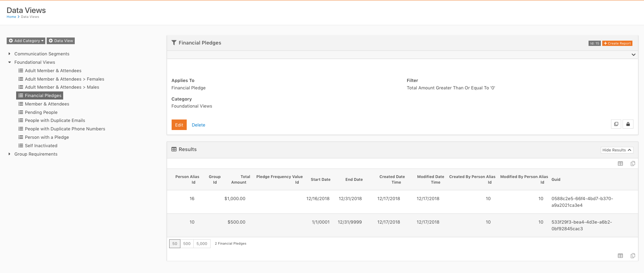Open the Self Inactivated data view
The width and height of the screenshot is (644, 273).
click(x=41, y=145)
